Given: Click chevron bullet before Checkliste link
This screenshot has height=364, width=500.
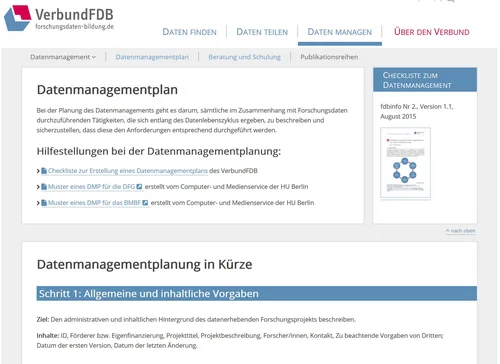Looking at the screenshot, I should pos(38,171).
